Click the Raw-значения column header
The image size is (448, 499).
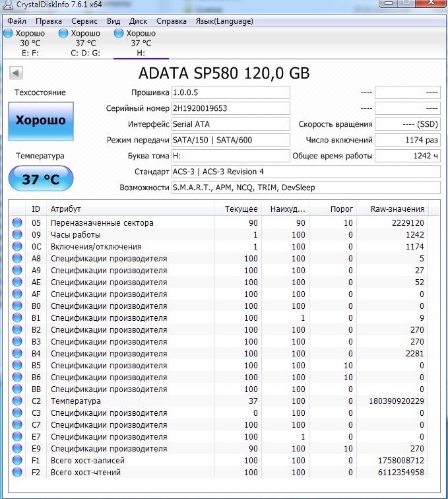click(393, 209)
